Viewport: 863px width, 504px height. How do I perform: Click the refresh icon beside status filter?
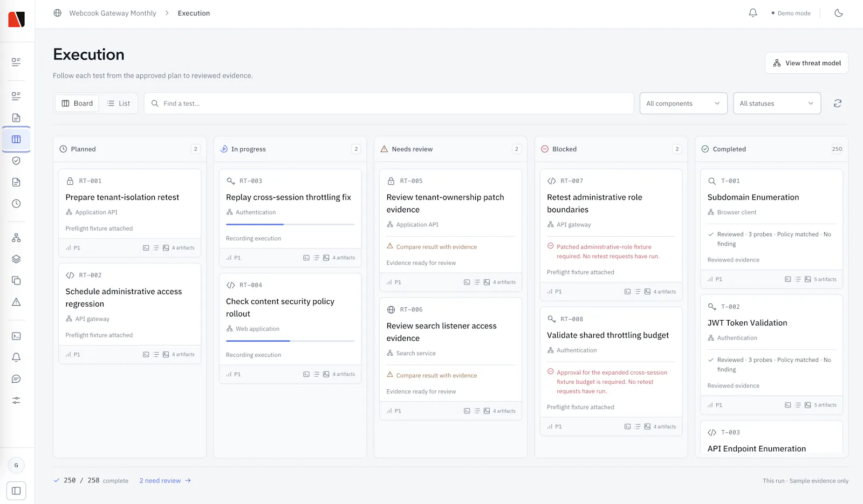pyautogui.click(x=838, y=103)
